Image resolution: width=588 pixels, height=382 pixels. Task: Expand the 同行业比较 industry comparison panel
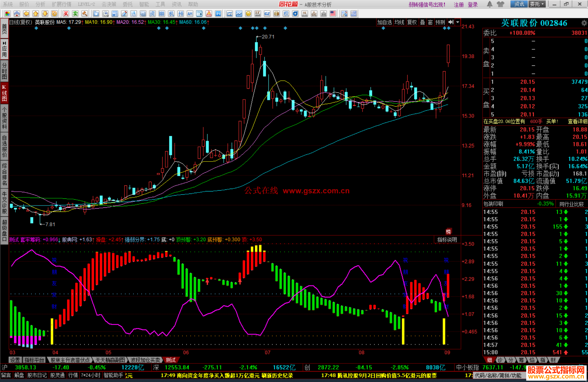click(572, 204)
